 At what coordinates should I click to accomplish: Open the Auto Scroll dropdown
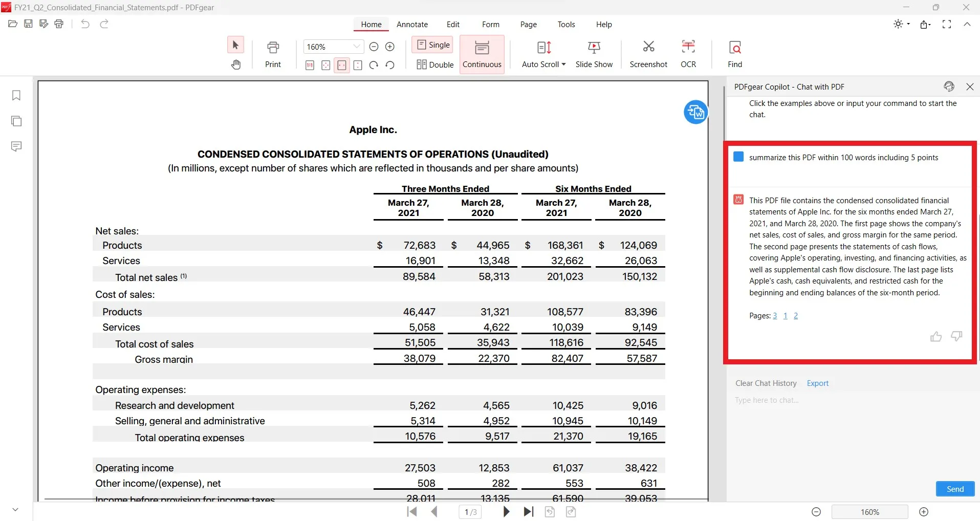point(543,54)
